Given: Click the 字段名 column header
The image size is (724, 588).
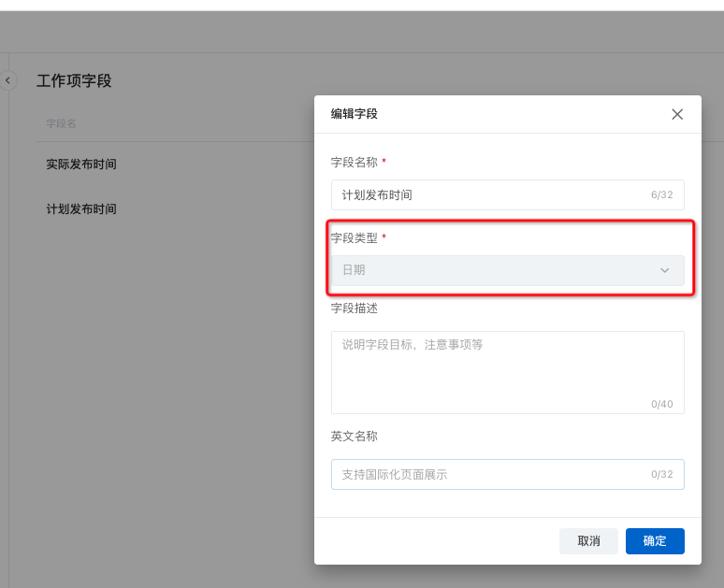Looking at the screenshot, I should click(x=61, y=123).
